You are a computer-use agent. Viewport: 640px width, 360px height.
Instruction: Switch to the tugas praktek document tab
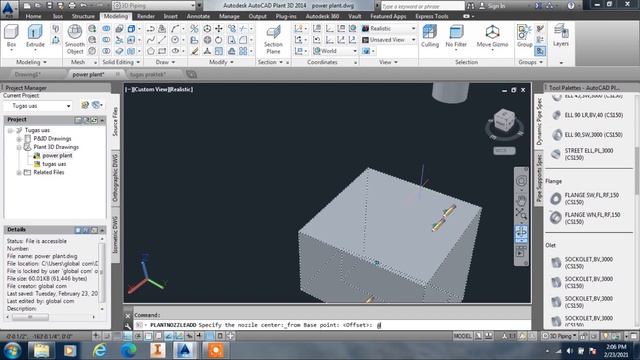[147, 74]
